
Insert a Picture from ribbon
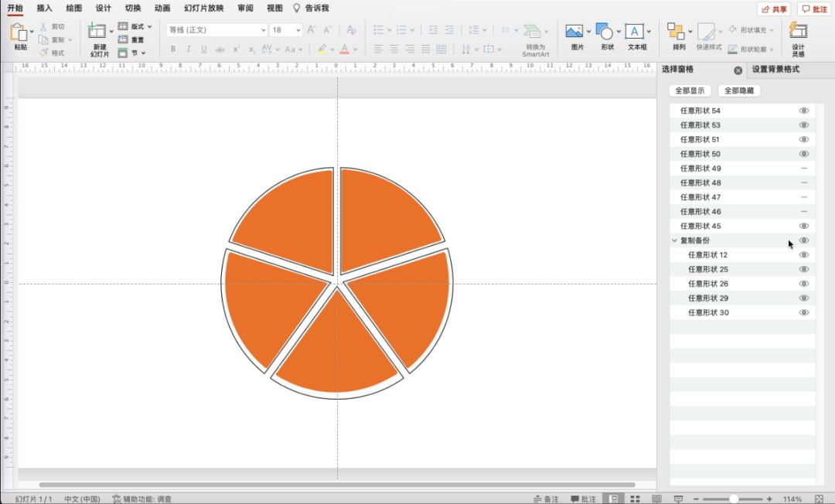click(574, 32)
